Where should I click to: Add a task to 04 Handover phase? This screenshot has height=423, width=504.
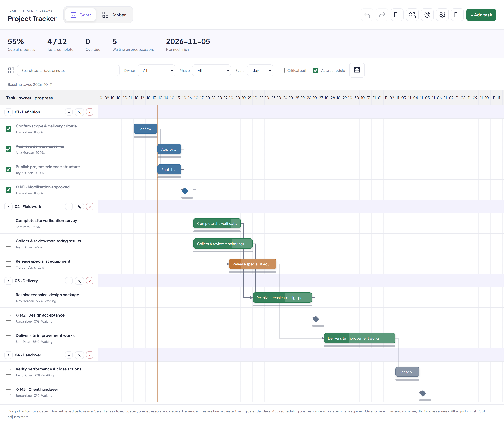(69, 355)
